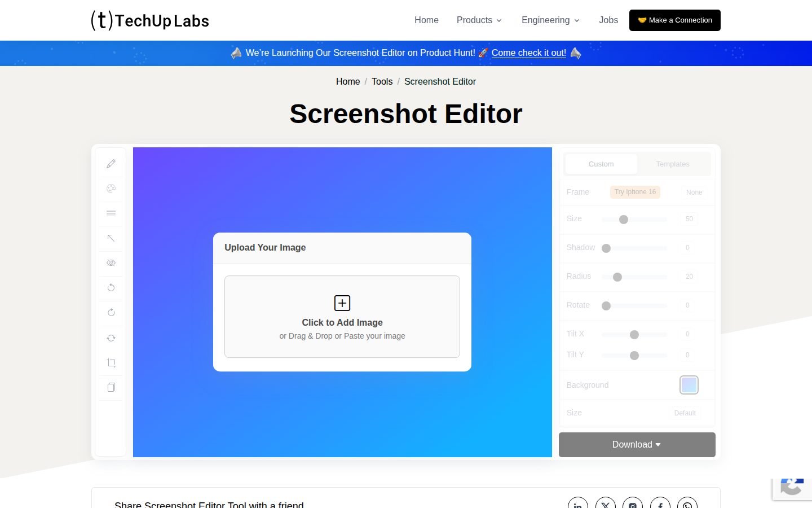
Task: Click the undo counter-clockwise arrow icon
Action: tap(111, 288)
